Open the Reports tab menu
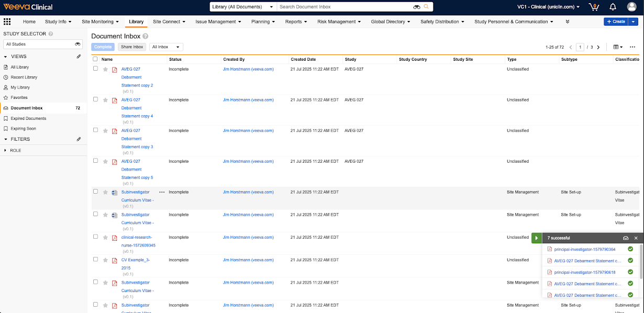Image resolution: width=644 pixels, height=313 pixels. (296, 21)
